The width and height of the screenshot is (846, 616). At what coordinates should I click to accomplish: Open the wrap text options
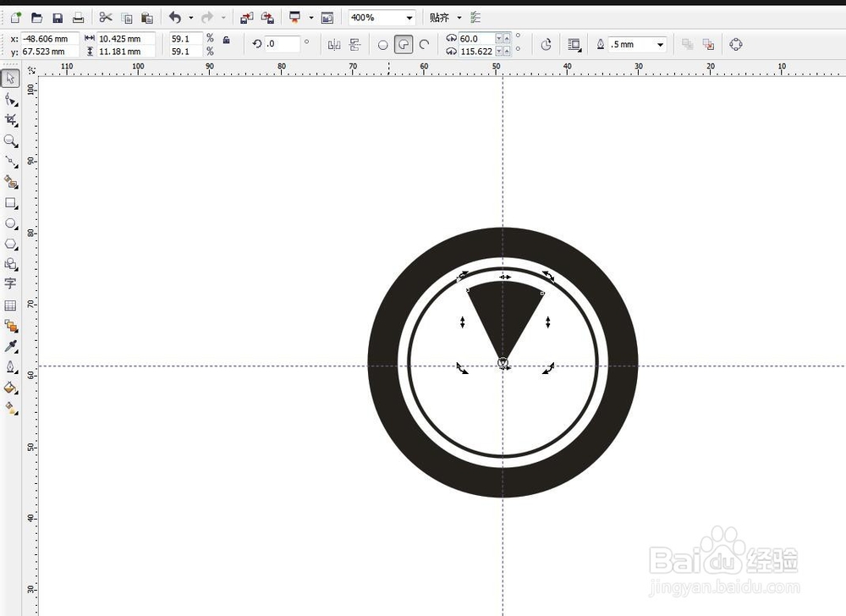(574, 45)
